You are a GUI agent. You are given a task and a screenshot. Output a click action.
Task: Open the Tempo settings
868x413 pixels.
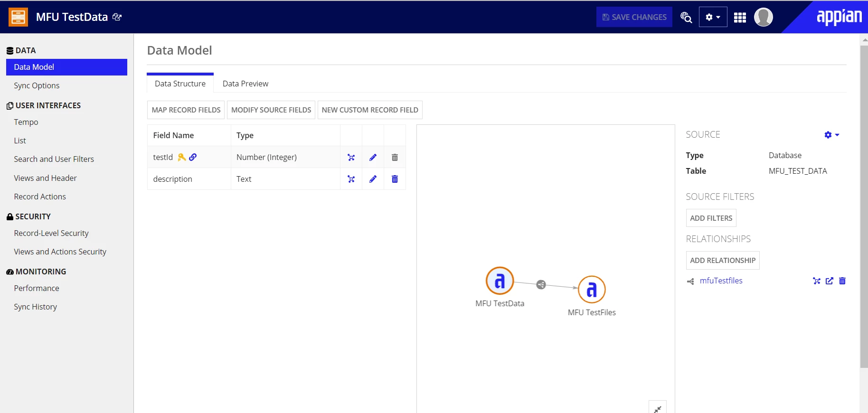coord(26,122)
